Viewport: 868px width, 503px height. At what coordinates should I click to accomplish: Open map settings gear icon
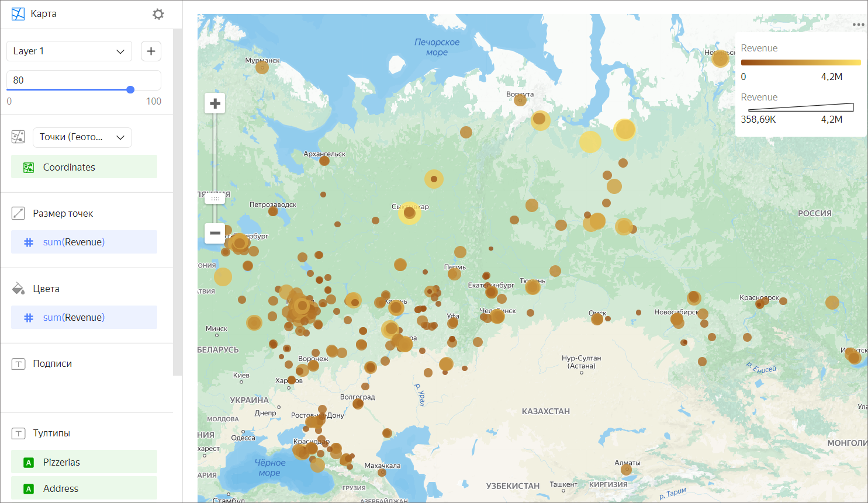pos(158,14)
